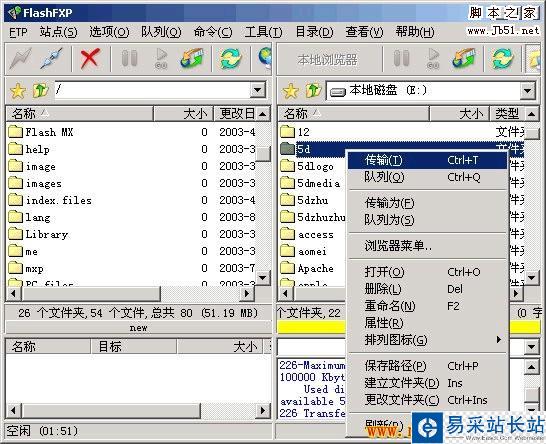546x444 pixels.
Task: Choose 打开(O) in context menu
Action: 427,272
